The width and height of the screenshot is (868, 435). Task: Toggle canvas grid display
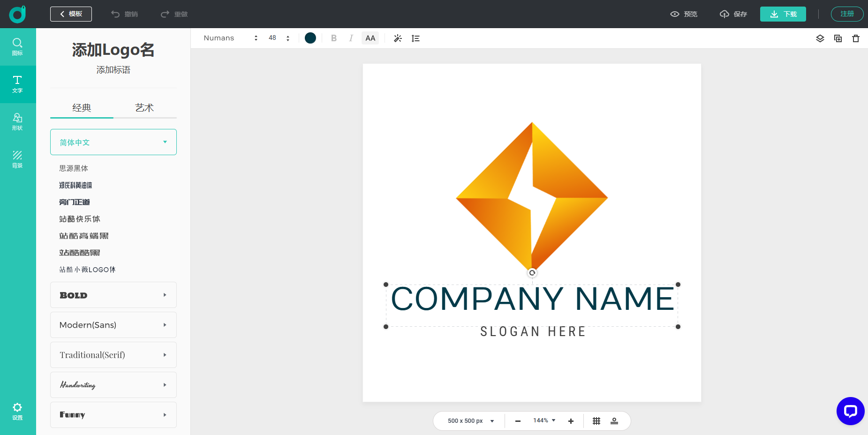596,421
